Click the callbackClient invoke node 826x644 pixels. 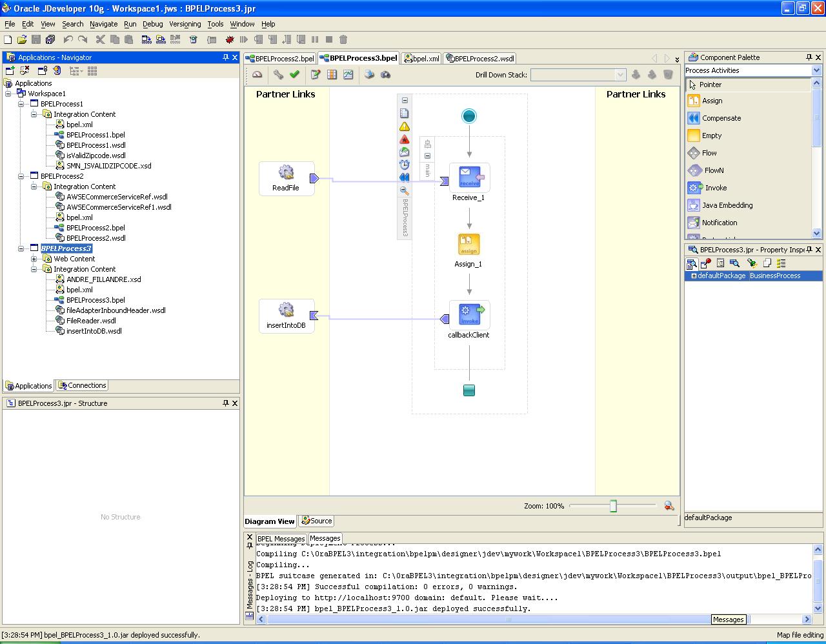click(469, 314)
